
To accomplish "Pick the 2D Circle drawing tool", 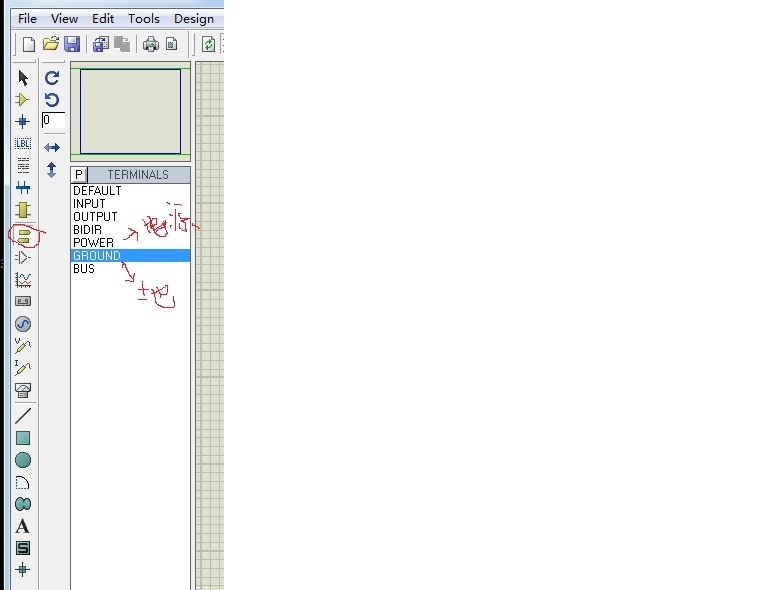I will 23,460.
